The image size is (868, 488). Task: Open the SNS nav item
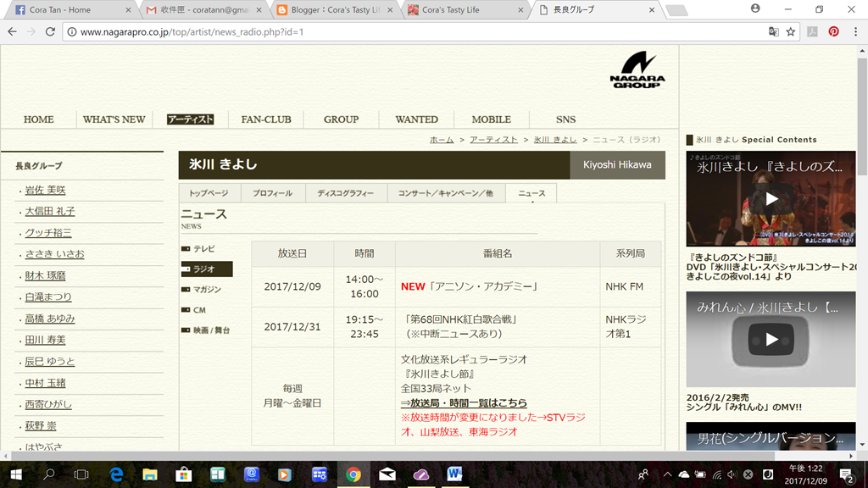click(x=565, y=119)
